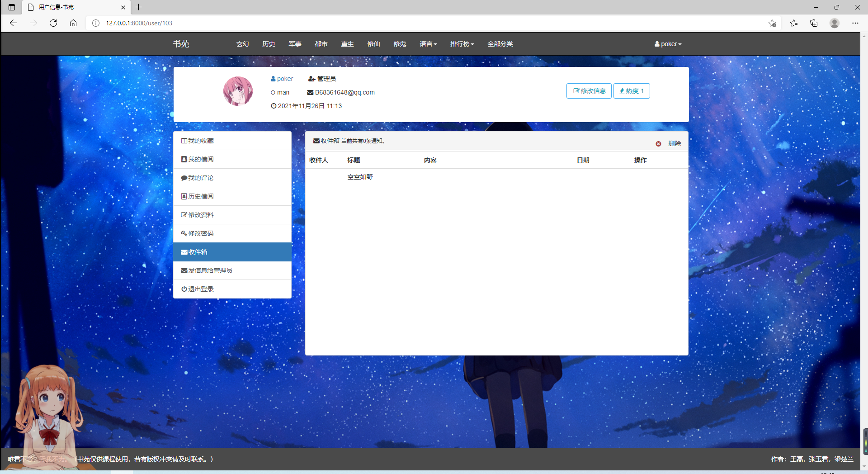Click the 收件人 column header
This screenshot has height=474, width=868.
click(x=319, y=160)
